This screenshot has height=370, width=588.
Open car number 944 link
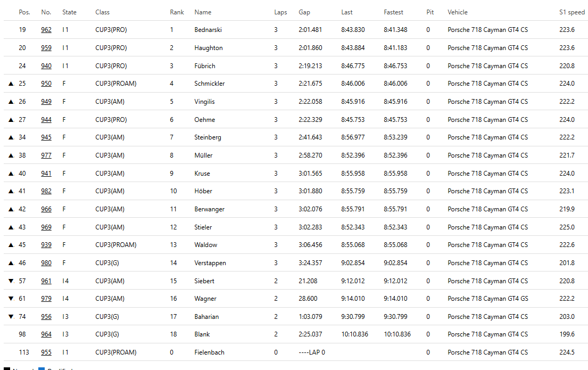pos(46,120)
